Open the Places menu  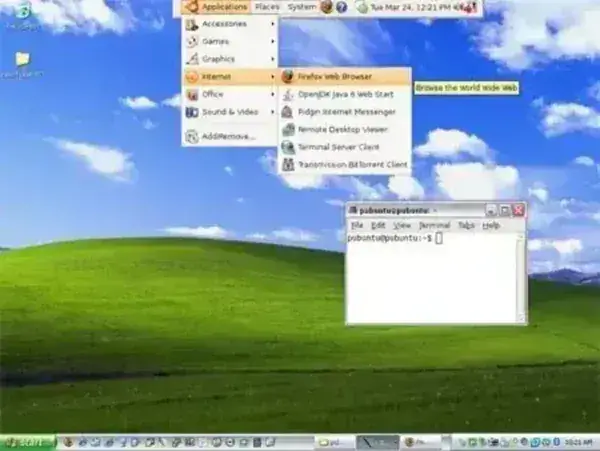coord(267,7)
